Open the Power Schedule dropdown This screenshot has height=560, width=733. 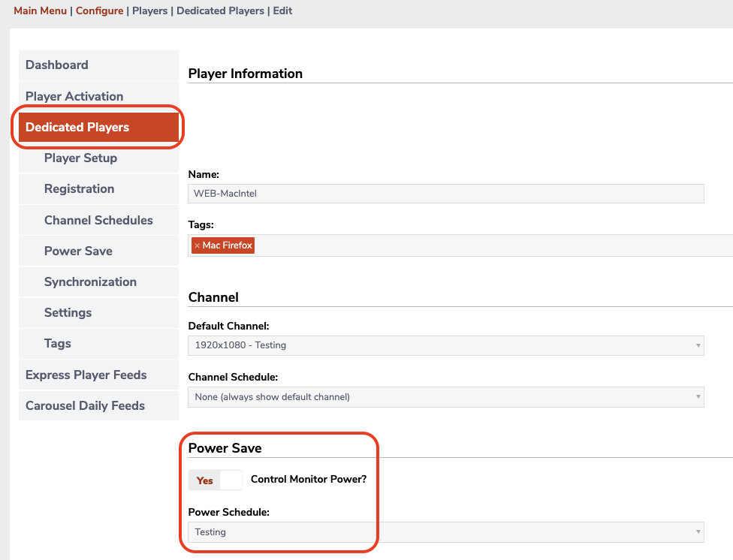click(446, 532)
